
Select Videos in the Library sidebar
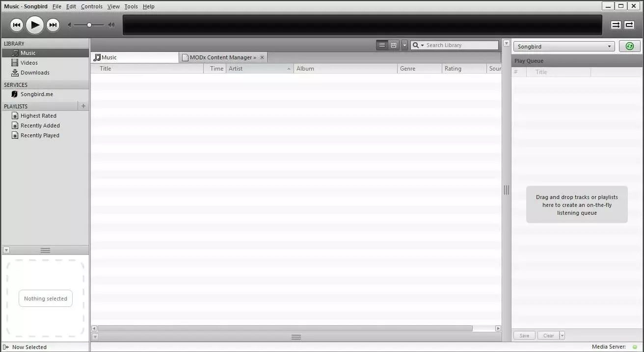[46, 63]
